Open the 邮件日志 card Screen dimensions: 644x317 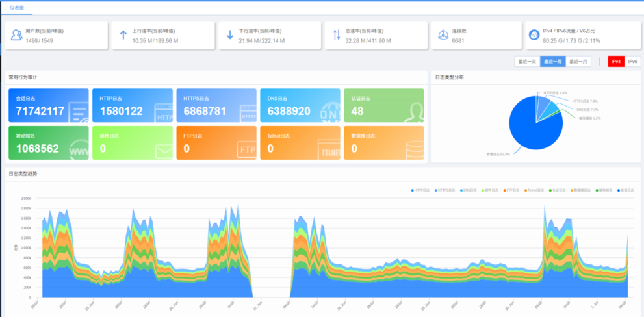(x=133, y=143)
